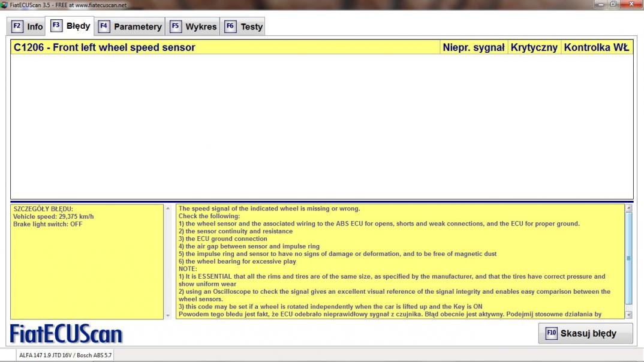Click the F2 key icon on the Info tab
The width and height of the screenshot is (644, 362).
[17, 26]
